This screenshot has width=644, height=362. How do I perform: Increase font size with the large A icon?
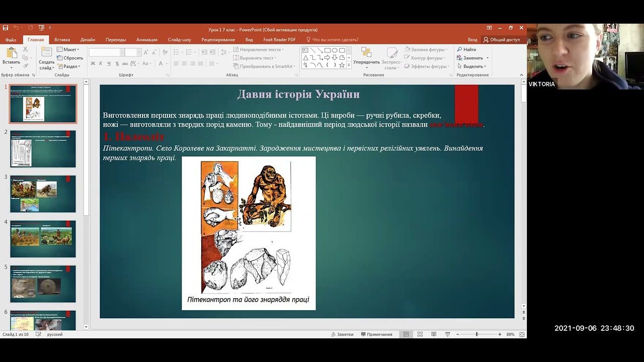(146, 52)
